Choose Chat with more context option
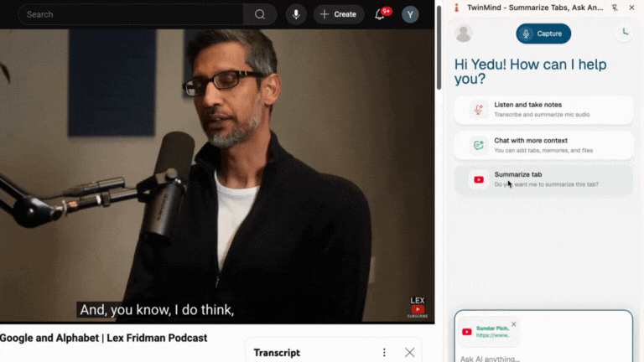The image size is (644, 362). pos(543,145)
